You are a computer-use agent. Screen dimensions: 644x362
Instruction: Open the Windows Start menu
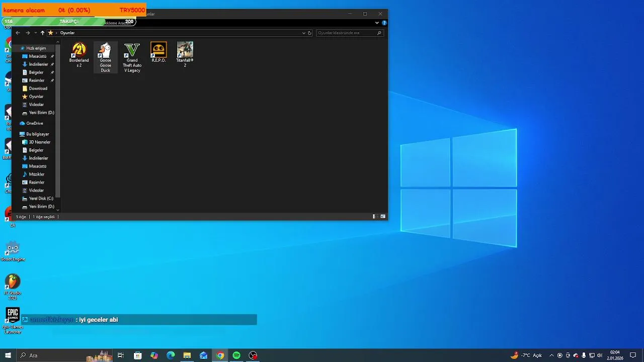point(8,355)
